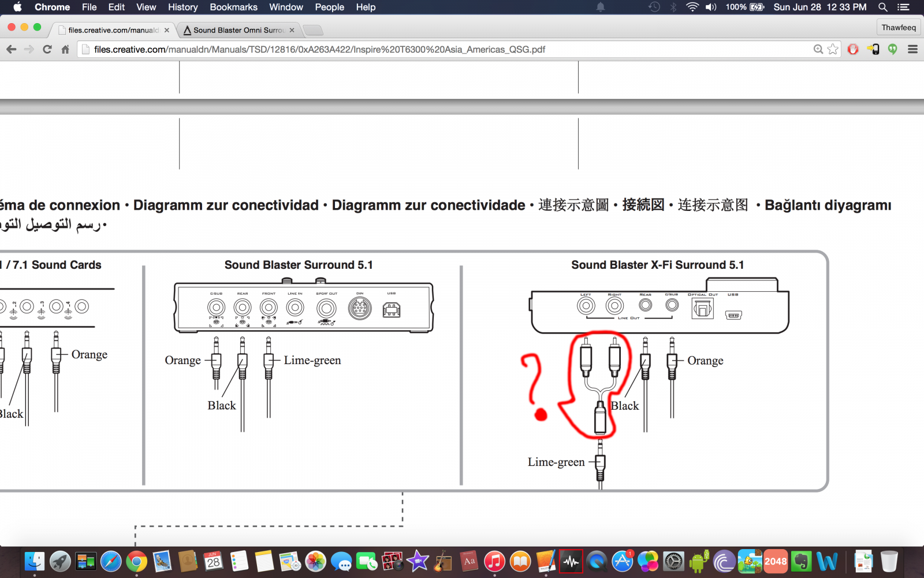Open the History menu
Screen dimensions: 924x578
click(x=182, y=7)
